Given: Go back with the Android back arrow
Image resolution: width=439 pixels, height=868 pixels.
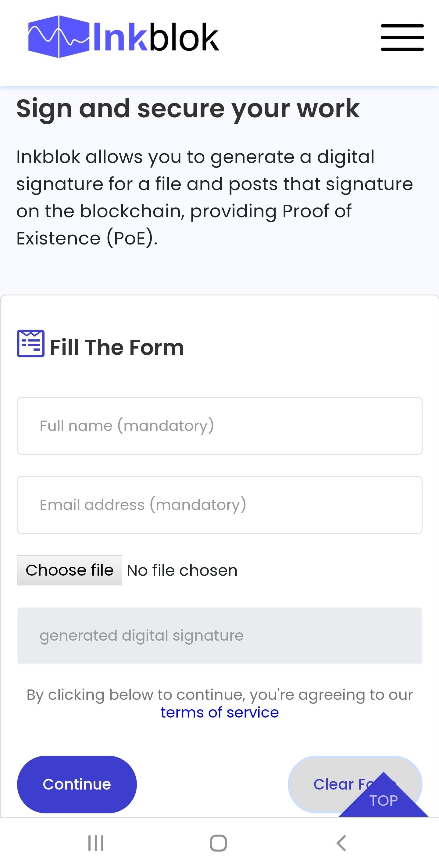Looking at the screenshot, I should [x=341, y=843].
